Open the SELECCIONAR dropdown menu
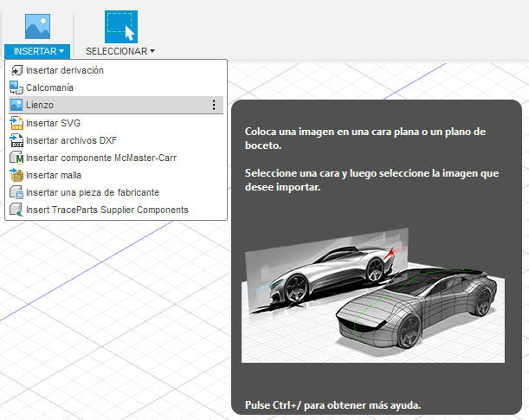This screenshot has height=420, width=529. point(120,51)
